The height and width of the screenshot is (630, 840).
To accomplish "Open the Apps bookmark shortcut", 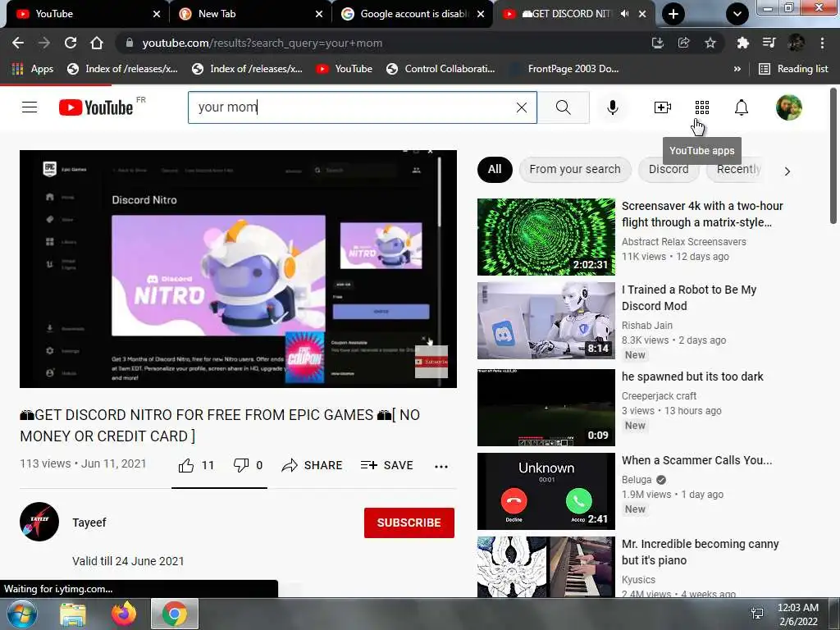I will coord(32,69).
